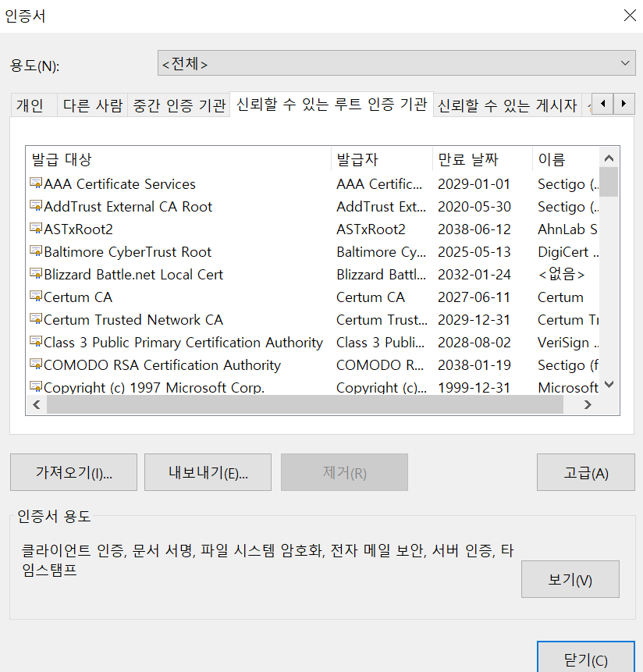Click the <없음> friendly name cell

(x=561, y=274)
